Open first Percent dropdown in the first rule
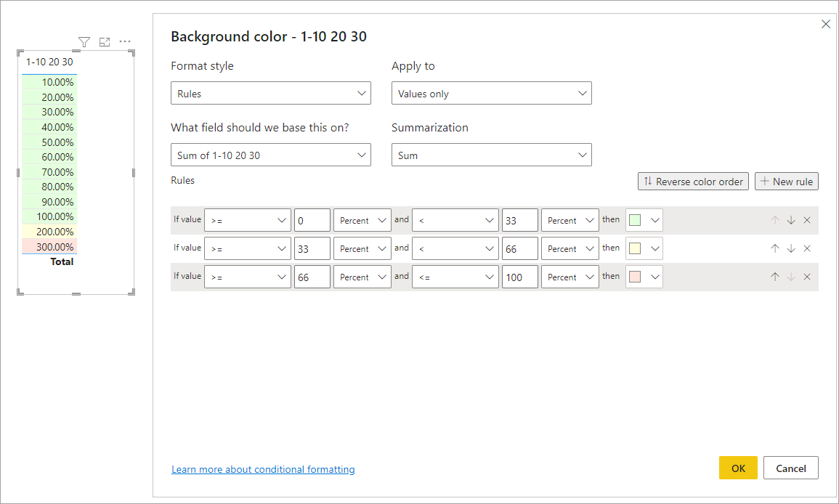The height and width of the screenshot is (504, 839). pos(362,220)
